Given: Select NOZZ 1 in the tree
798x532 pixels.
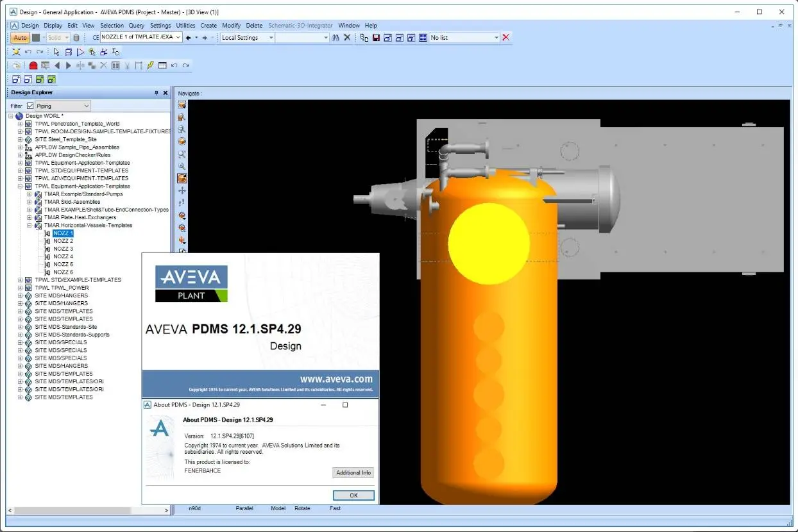Looking at the screenshot, I should [63, 233].
